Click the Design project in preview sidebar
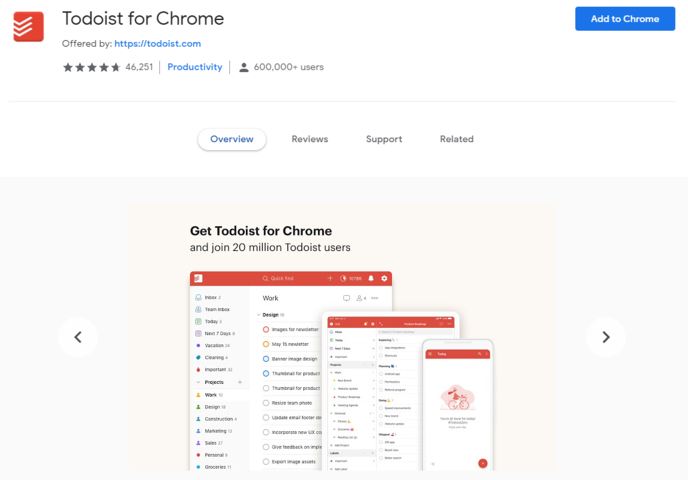 tap(211, 407)
